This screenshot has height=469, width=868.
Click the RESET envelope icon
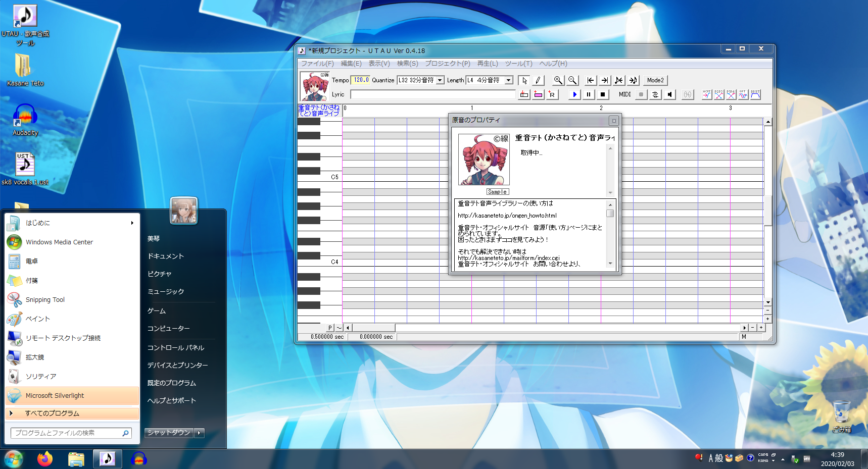click(755, 94)
